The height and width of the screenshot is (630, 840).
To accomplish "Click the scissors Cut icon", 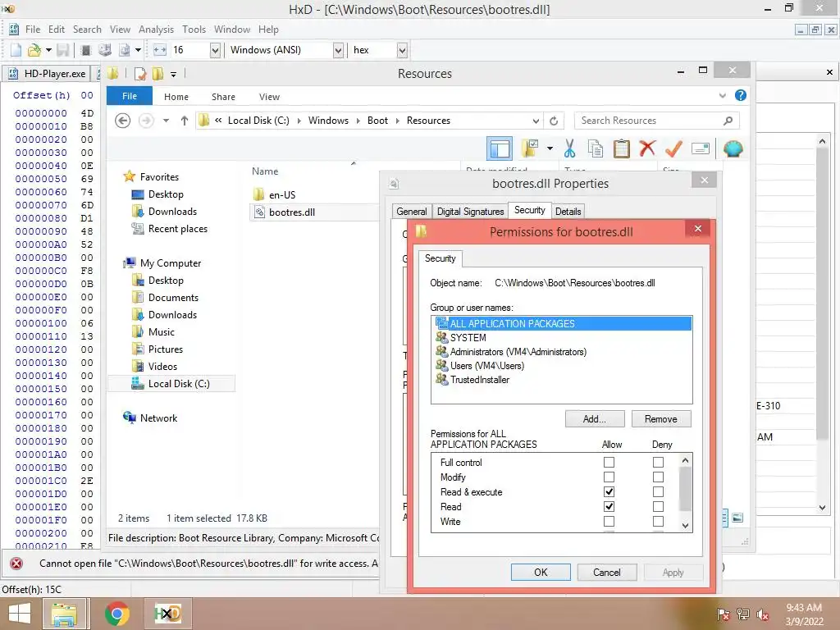I will (569, 148).
